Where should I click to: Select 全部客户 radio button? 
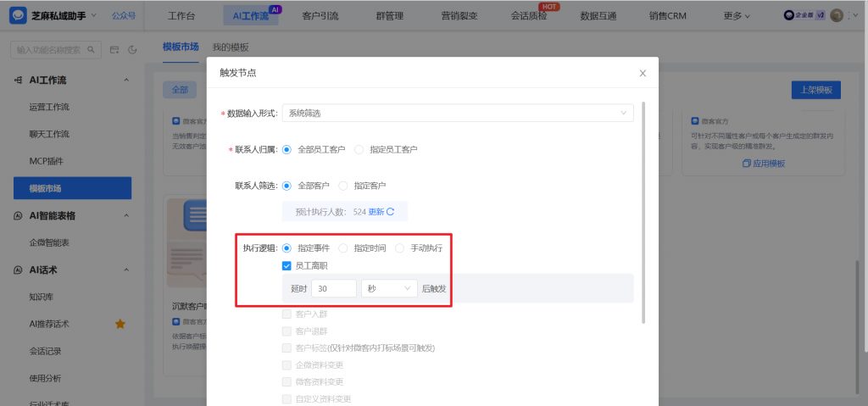[x=287, y=186]
